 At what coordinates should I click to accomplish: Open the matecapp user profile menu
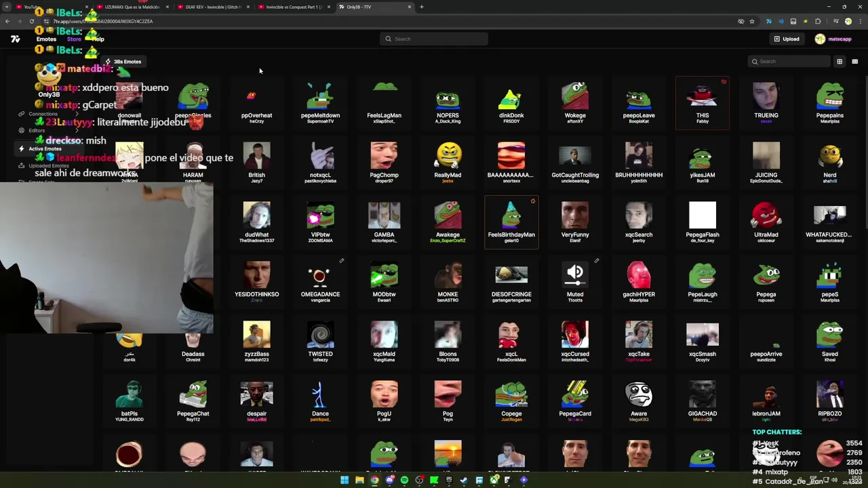pos(833,39)
